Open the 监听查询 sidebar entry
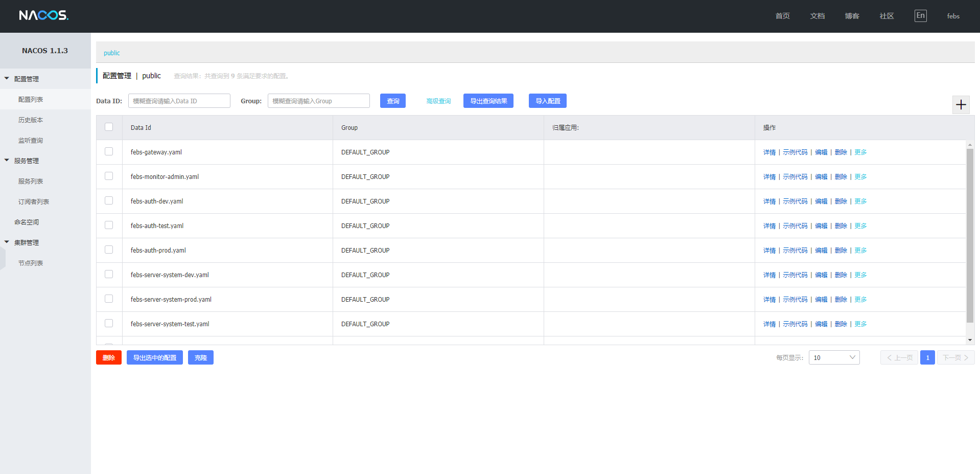Screen dimensions: 980x474 click(31, 140)
